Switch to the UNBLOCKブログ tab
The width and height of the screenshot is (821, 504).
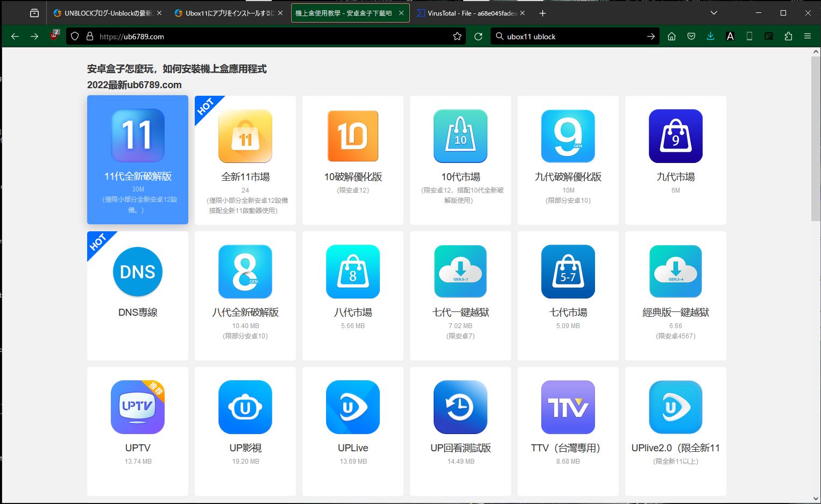[x=108, y=13]
